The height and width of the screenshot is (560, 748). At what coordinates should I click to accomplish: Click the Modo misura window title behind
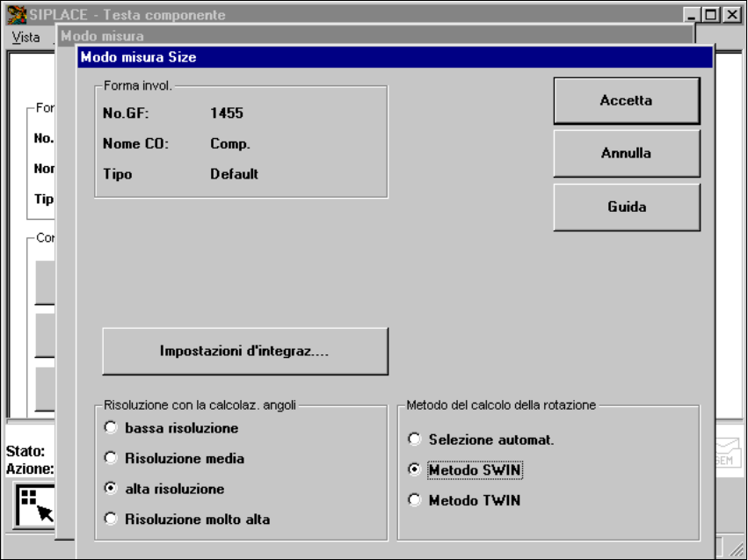(x=102, y=36)
